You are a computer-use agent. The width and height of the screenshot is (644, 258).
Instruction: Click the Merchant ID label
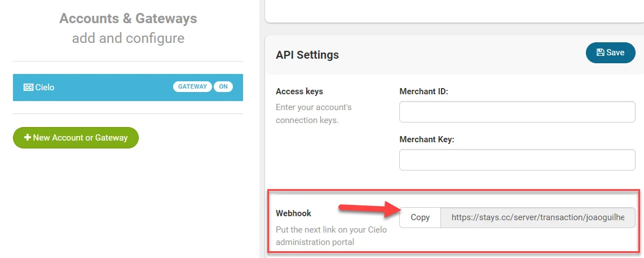point(424,91)
